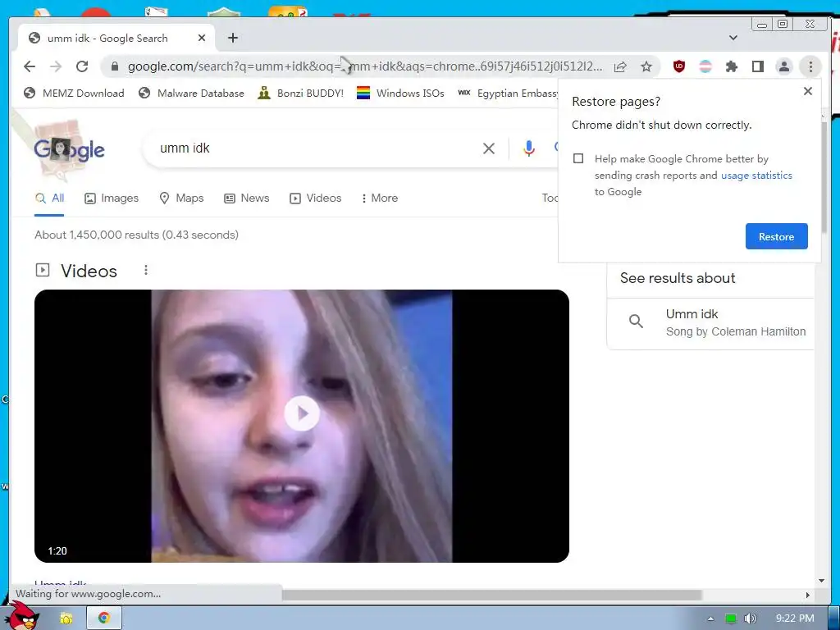Click the video thumbnail's 1:20 duration

point(57,550)
